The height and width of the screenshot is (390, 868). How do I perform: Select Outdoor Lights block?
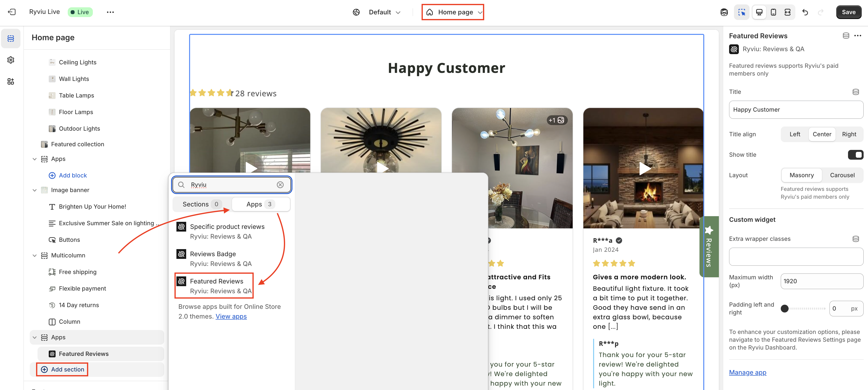tap(79, 128)
